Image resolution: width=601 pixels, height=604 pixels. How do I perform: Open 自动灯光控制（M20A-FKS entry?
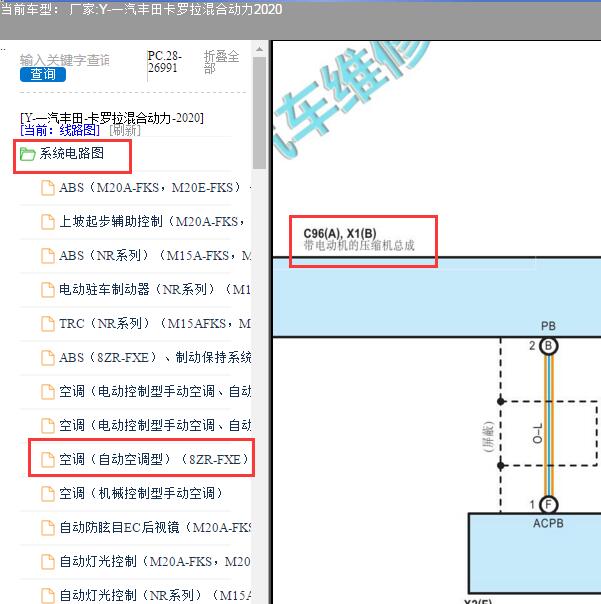tap(154, 560)
